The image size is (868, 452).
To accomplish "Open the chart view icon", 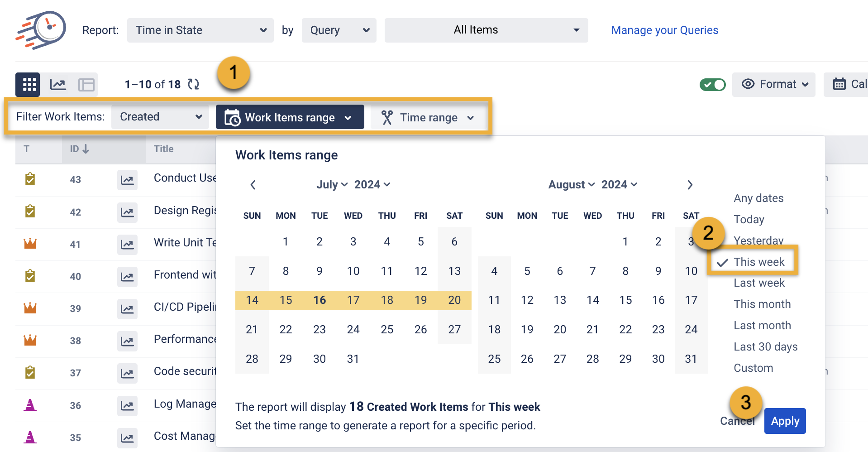I will [x=58, y=85].
